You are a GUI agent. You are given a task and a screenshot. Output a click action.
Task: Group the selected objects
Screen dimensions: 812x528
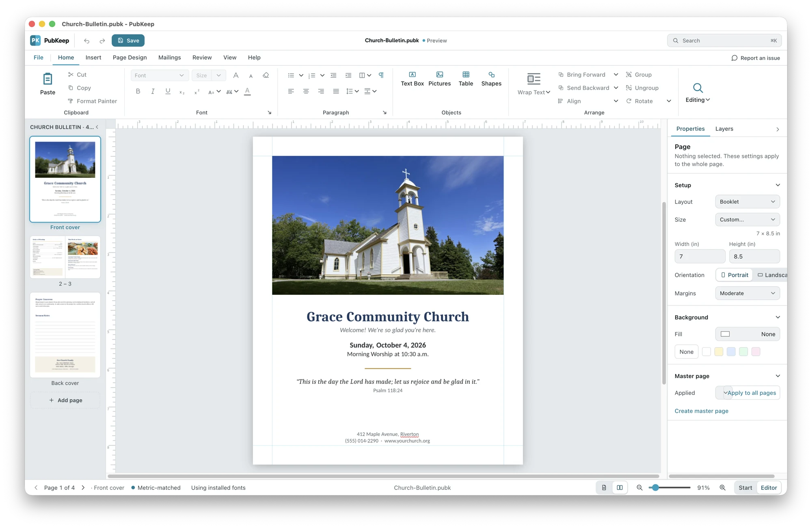click(x=639, y=75)
